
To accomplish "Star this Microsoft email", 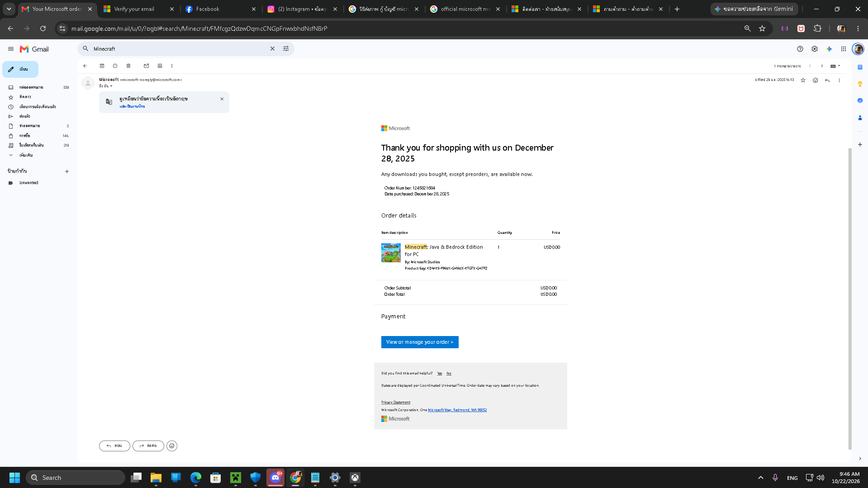I will click(x=803, y=80).
